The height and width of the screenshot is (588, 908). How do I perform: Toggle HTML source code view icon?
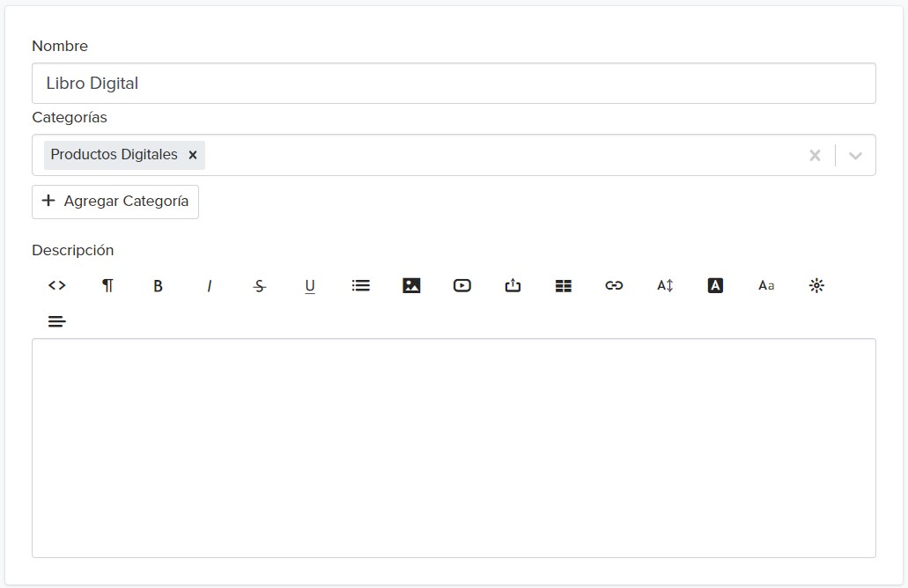click(56, 285)
